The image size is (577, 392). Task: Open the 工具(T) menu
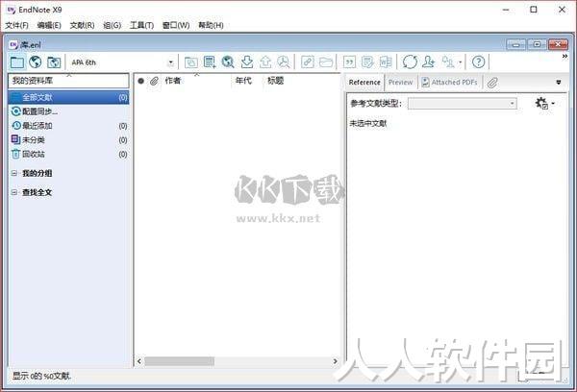pyautogui.click(x=141, y=25)
